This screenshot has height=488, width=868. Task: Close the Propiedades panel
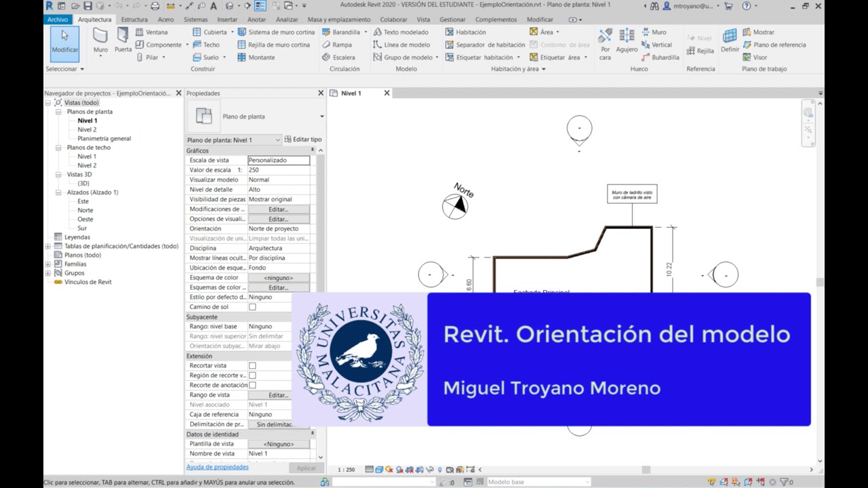[321, 93]
